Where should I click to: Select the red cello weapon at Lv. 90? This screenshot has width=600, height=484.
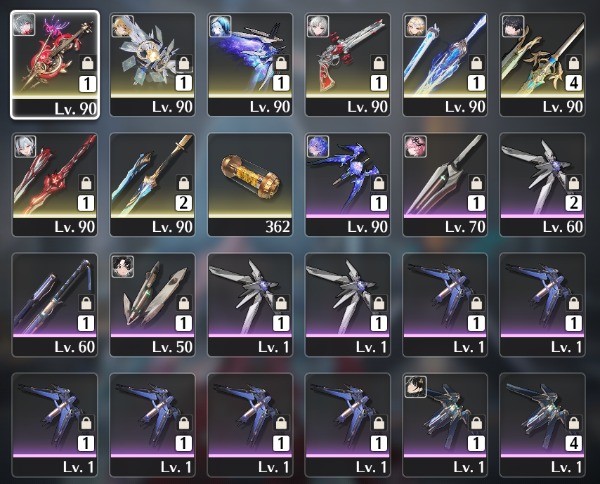55,65
